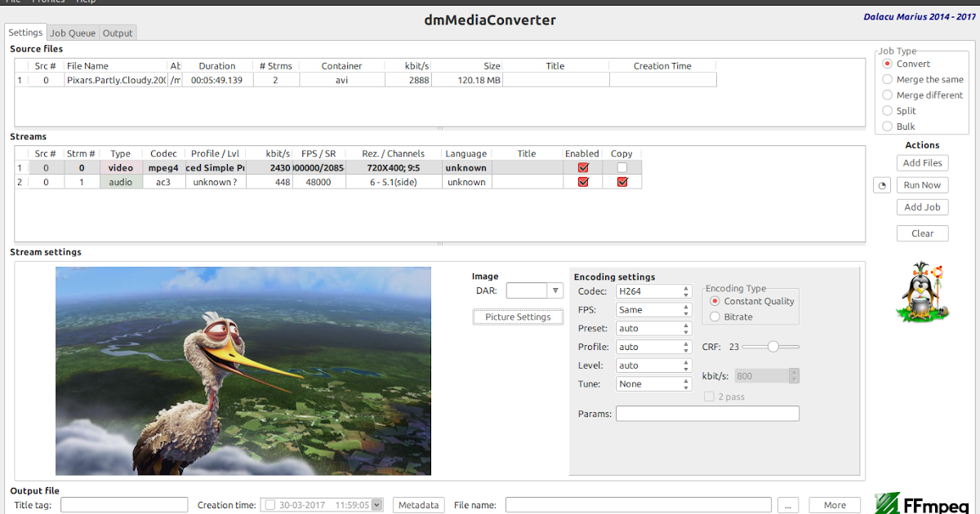Click the Codec column header in Streams
980x514 pixels.
point(163,153)
